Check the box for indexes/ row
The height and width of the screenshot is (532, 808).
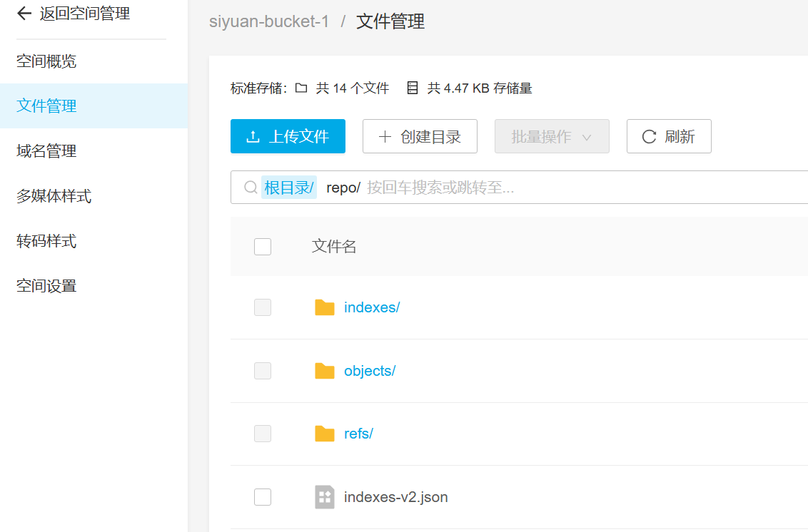pyautogui.click(x=263, y=307)
